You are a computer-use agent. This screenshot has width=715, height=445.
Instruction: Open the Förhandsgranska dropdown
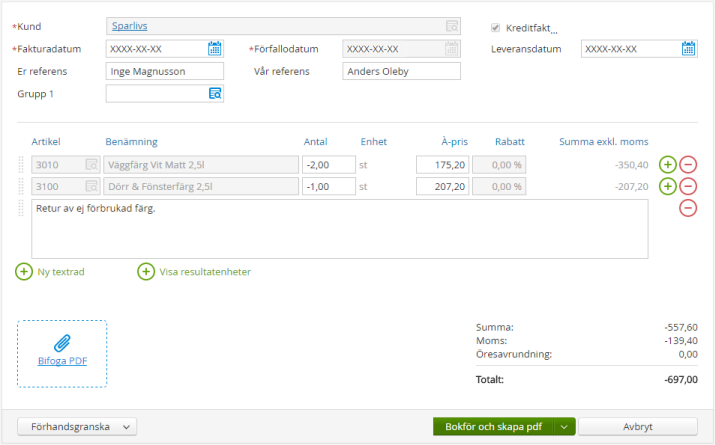tap(77, 426)
